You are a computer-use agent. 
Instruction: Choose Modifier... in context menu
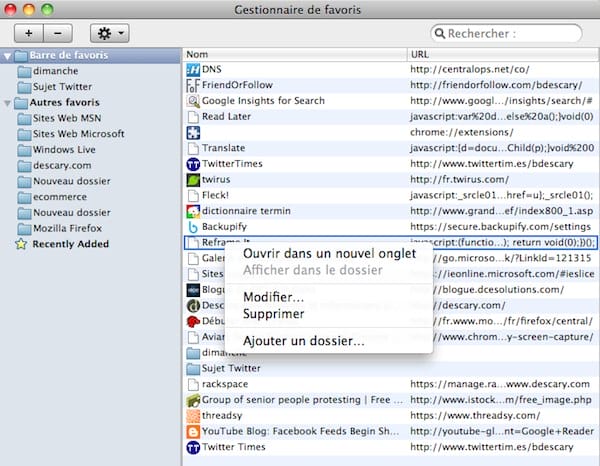pyautogui.click(x=273, y=297)
